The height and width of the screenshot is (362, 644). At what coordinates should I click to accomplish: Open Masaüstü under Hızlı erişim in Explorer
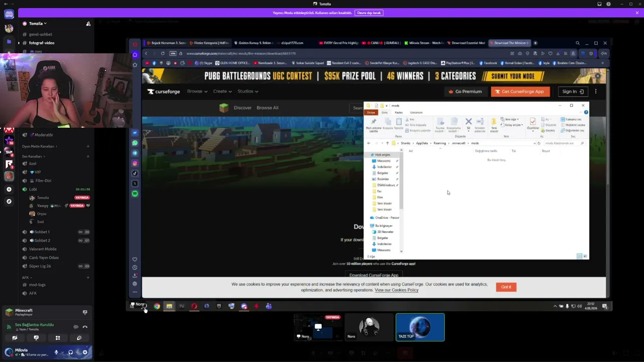click(x=383, y=161)
